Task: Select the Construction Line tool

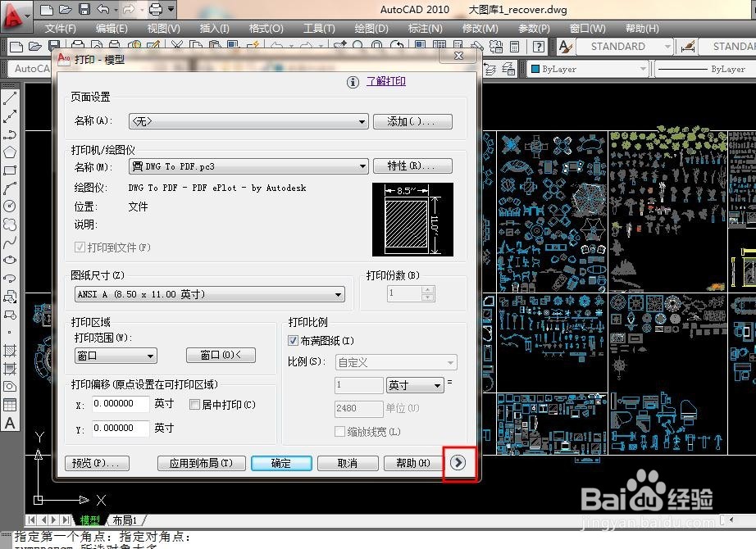Action: point(10,116)
